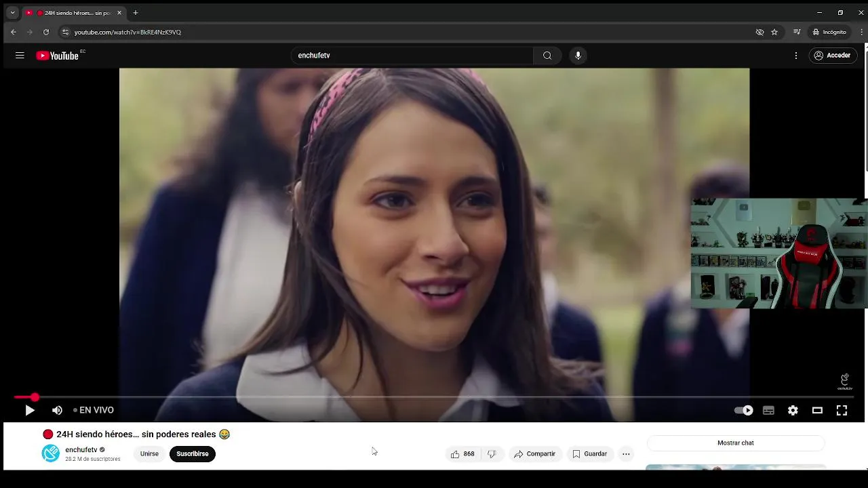Open the media control icon in the toolbar

797,32
